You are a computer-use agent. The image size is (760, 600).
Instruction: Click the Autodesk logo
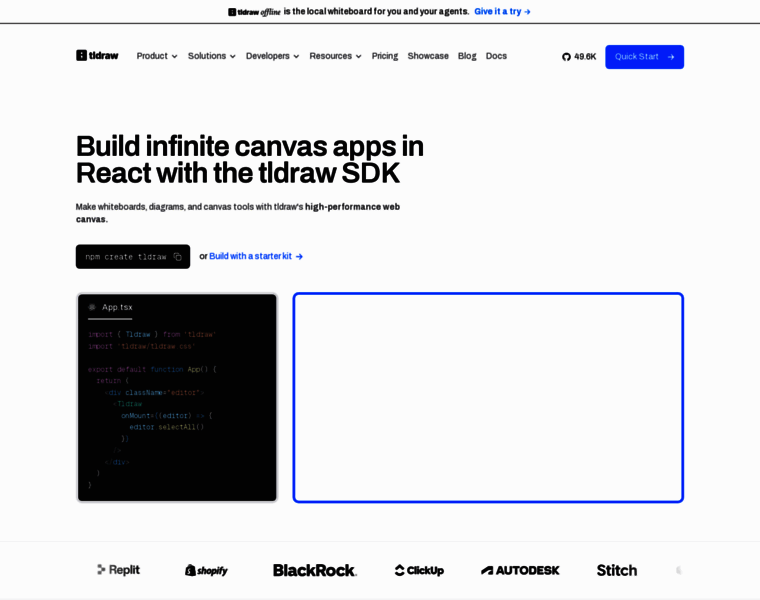520,570
